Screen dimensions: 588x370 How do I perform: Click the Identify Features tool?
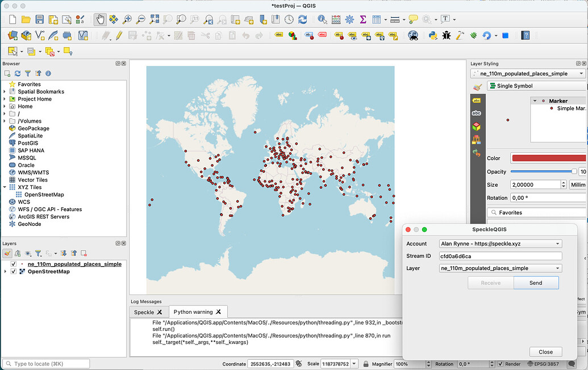pyautogui.click(x=322, y=19)
